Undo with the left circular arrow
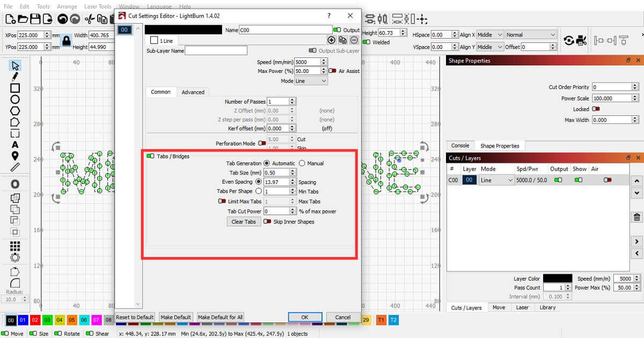Viewport: 644px width, 338px height. click(62, 19)
